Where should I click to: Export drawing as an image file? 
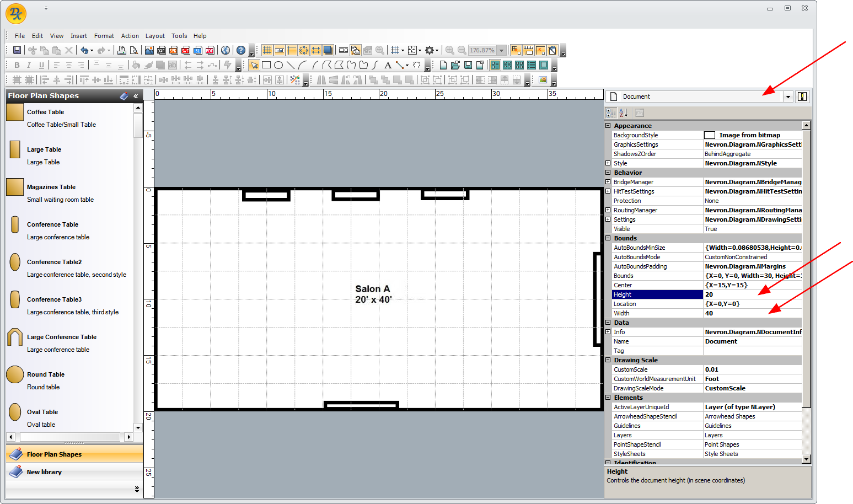click(149, 50)
